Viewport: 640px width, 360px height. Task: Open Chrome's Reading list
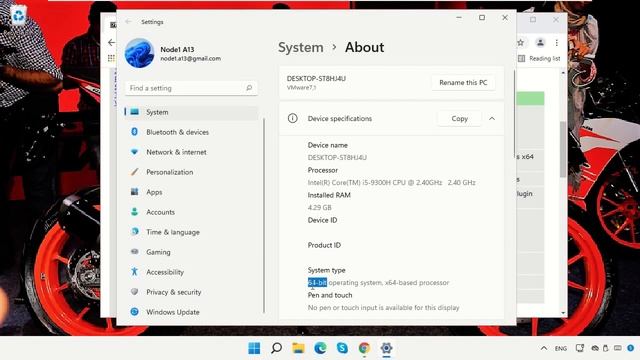(539, 59)
